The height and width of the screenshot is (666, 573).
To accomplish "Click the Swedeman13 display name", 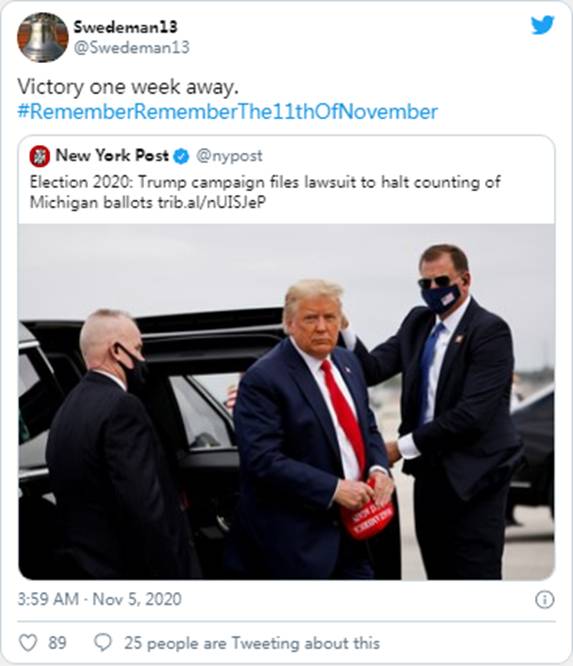I will coord(125,27).
